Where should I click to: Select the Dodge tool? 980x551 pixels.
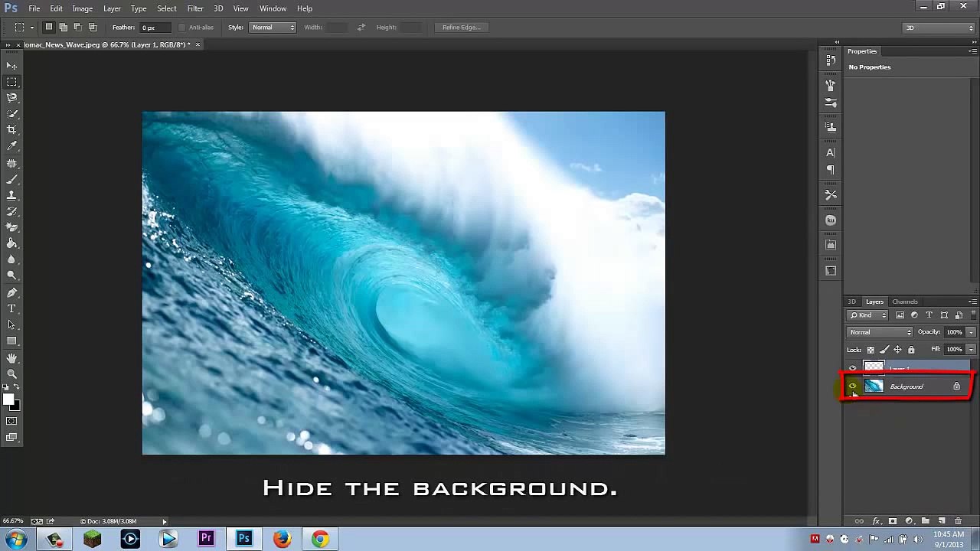(11, 276)
